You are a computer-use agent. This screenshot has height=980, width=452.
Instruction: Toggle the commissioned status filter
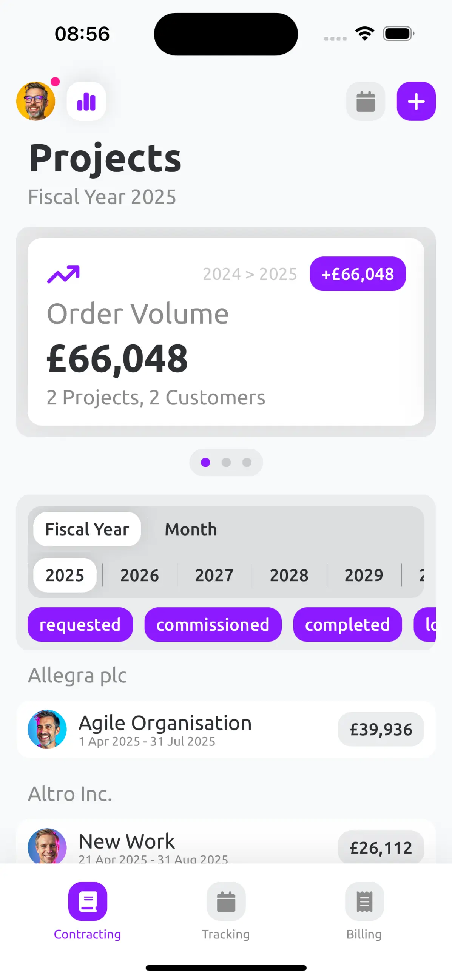coord(213,625)
